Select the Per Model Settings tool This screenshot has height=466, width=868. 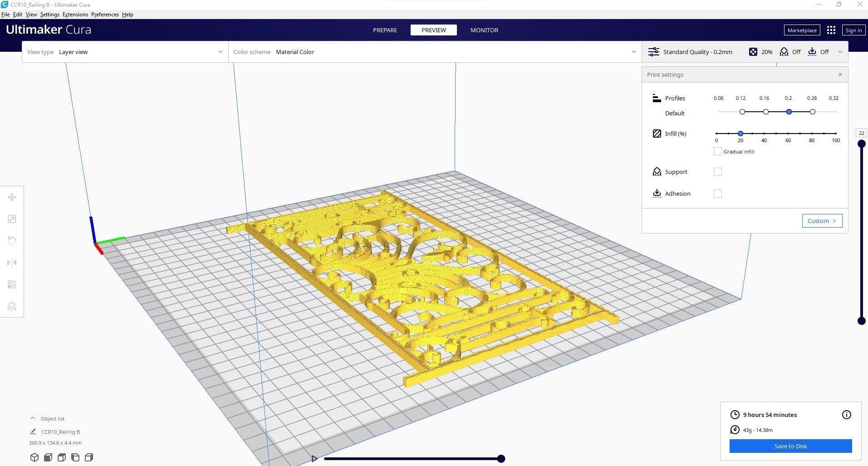(12, 284)
